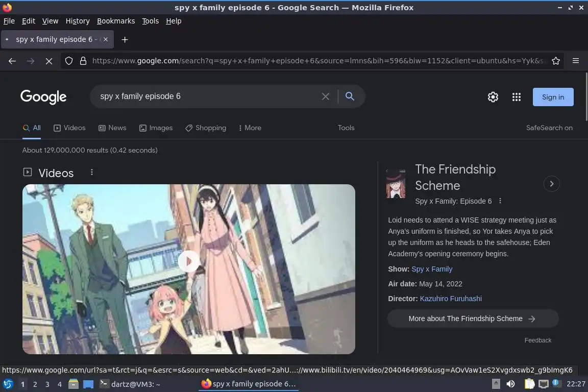Click the update notifier tray icon
588x392 pixels.
click(556, 383)
